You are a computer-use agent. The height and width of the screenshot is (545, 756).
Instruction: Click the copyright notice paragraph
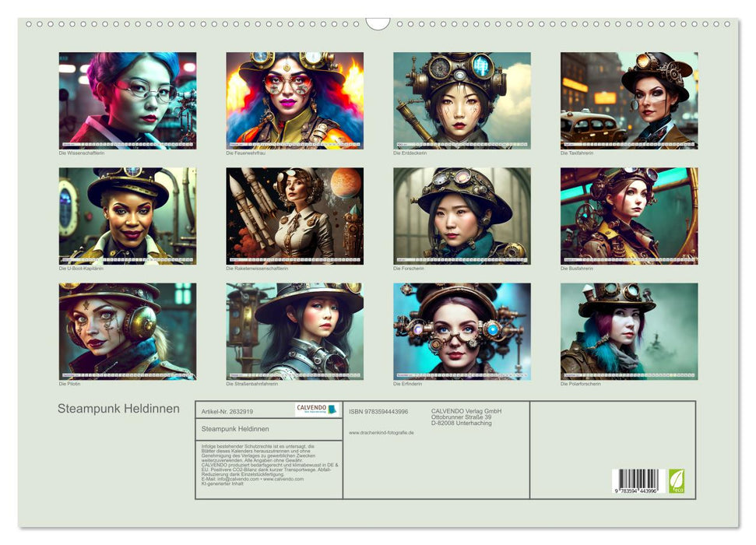coord(270,465)
